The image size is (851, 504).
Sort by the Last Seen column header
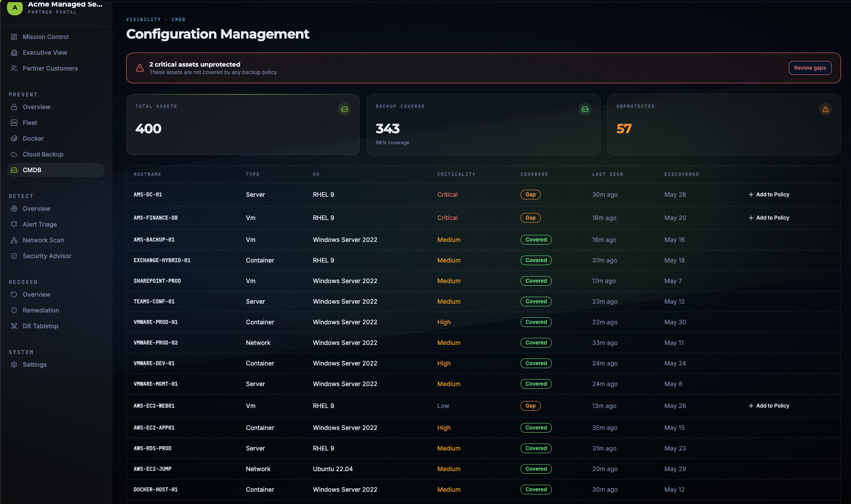tap(607, 174)
